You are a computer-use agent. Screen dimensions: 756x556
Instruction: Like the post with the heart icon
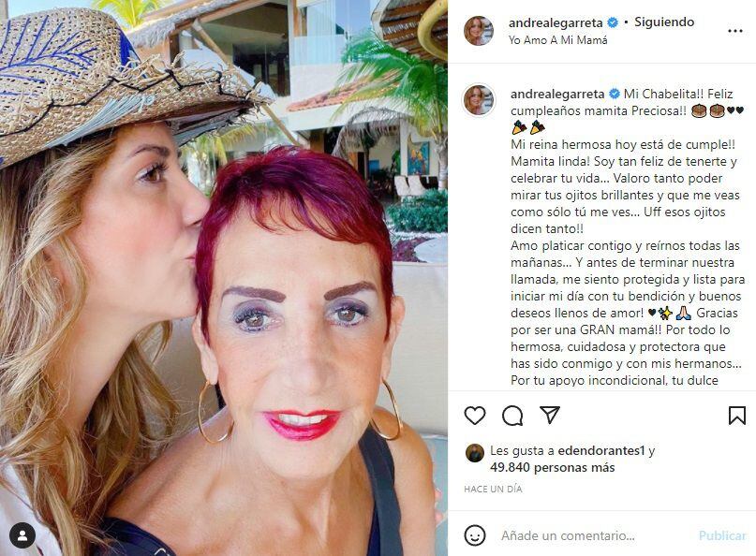click(x=475, y=416)
